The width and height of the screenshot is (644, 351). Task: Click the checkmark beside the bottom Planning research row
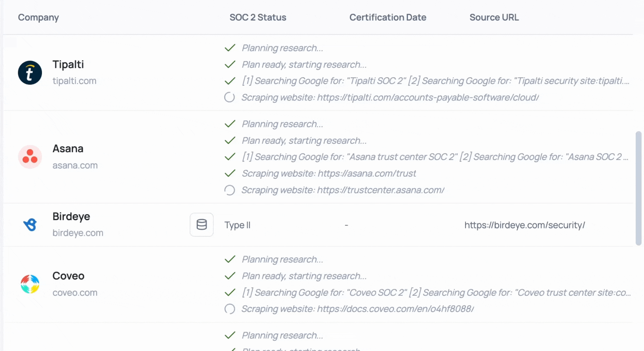[230, 335]
